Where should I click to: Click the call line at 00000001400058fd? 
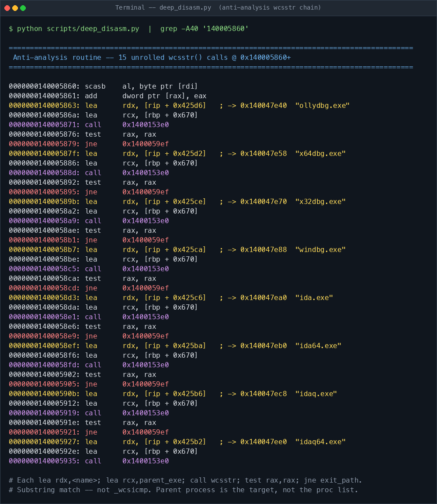(89, 365)
